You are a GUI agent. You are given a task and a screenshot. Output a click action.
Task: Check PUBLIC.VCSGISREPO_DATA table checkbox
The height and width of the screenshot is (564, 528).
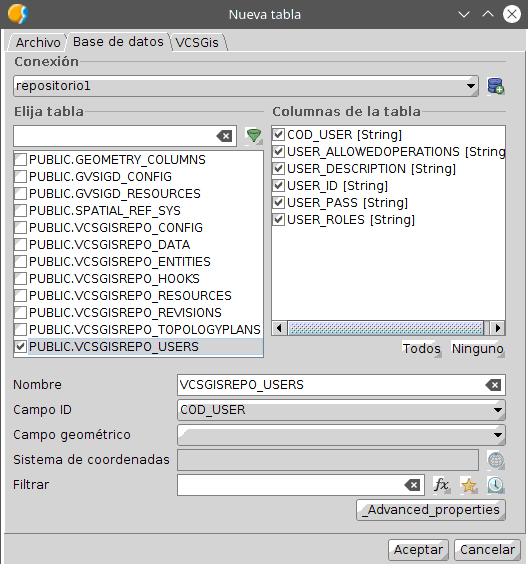[21, 245]
